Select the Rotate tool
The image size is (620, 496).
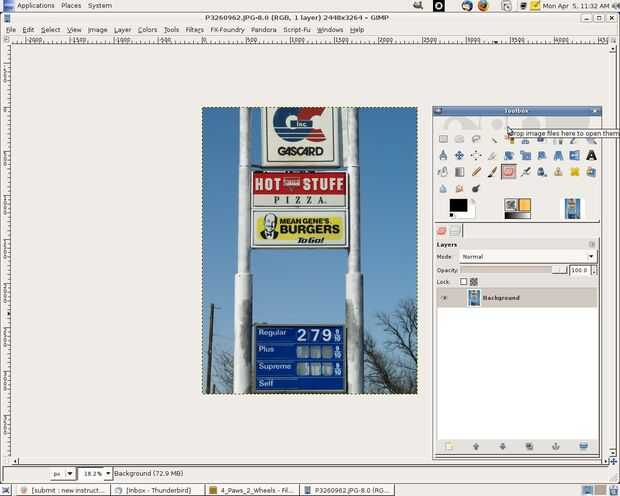point(509,155)
